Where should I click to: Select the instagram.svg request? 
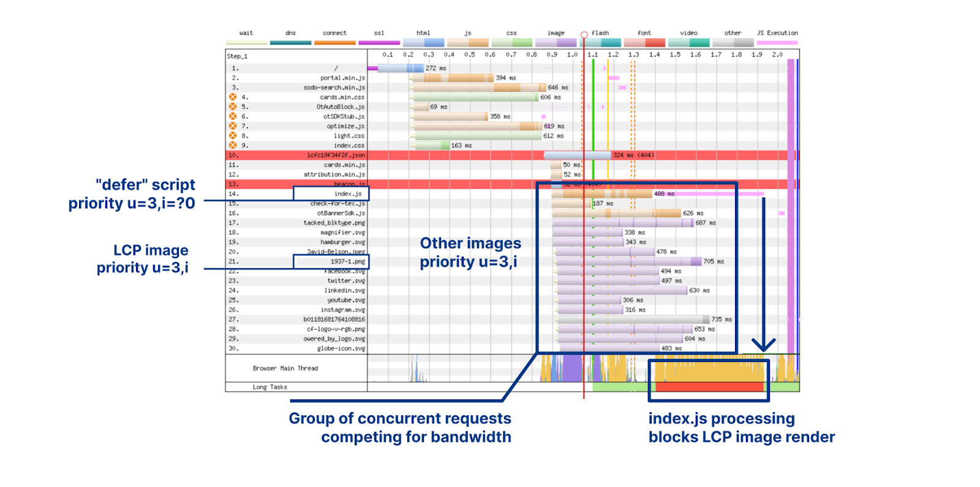point(342,310)
